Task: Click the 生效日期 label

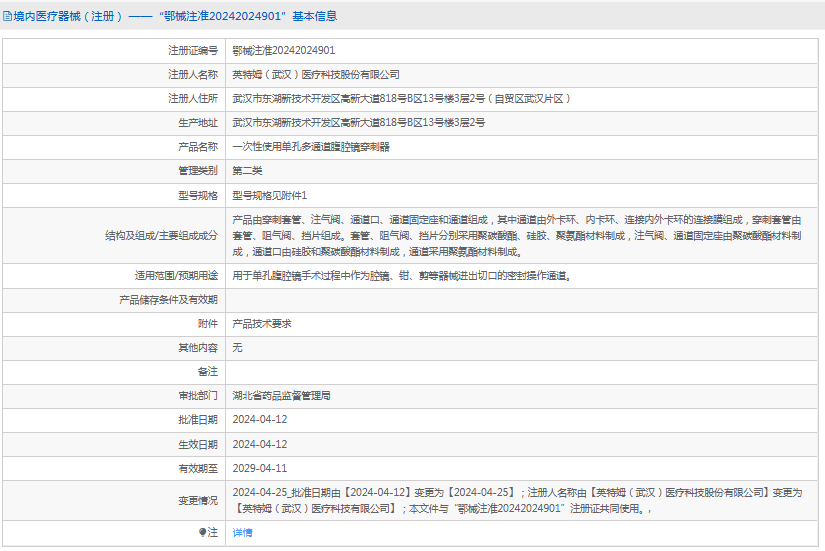Action: pos(198,445)
